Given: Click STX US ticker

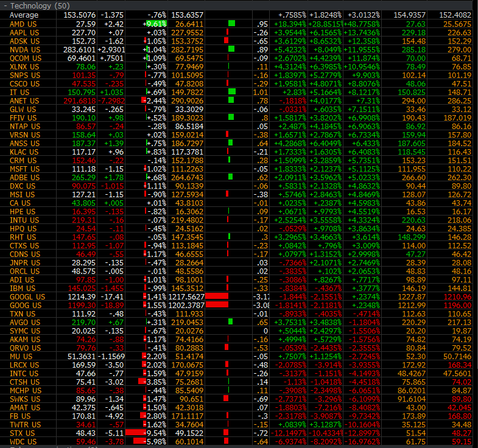Looking at the screenshot, I should click(x=23, y=433).
